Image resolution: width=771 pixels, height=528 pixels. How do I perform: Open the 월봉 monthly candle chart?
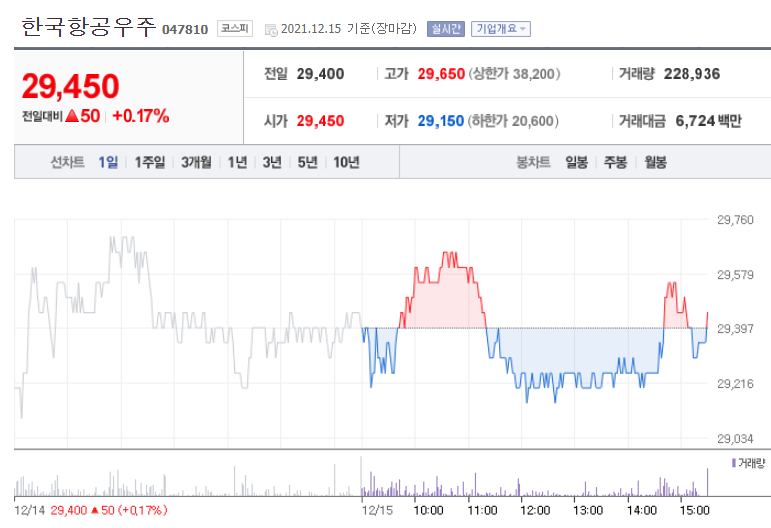655,162
